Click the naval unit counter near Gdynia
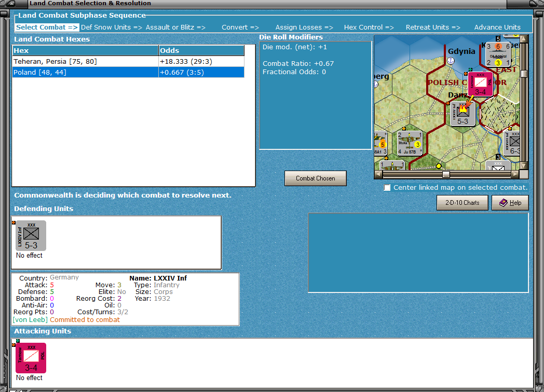This screenshot has width=544, height=392. point(498,54)
